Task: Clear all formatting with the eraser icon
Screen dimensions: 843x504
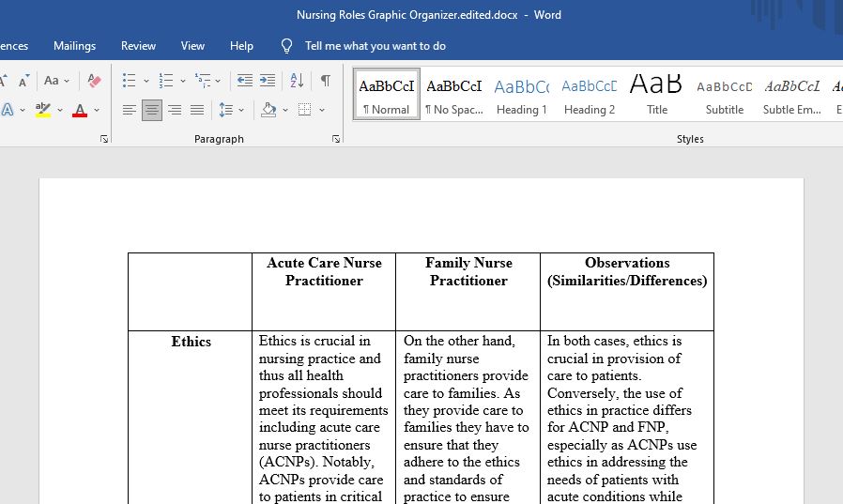Action: (x=94, y=81)
